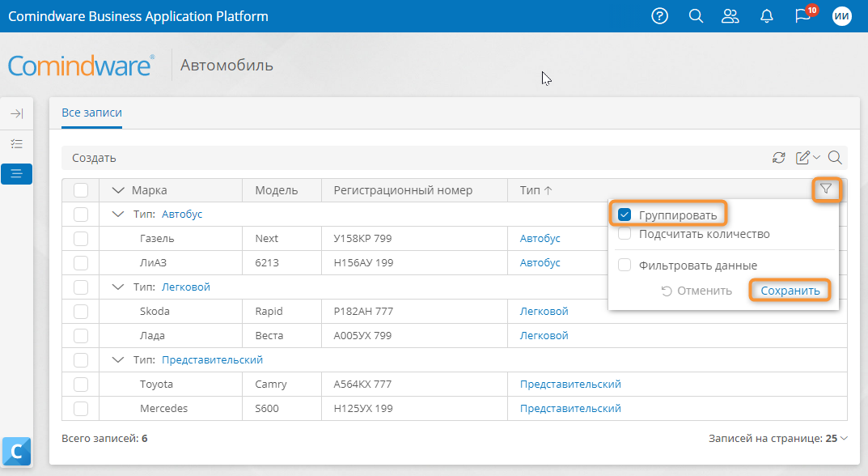Click registration number У158КР 799
The width and height of the screenshot is (868, 476).
(362, 238)
